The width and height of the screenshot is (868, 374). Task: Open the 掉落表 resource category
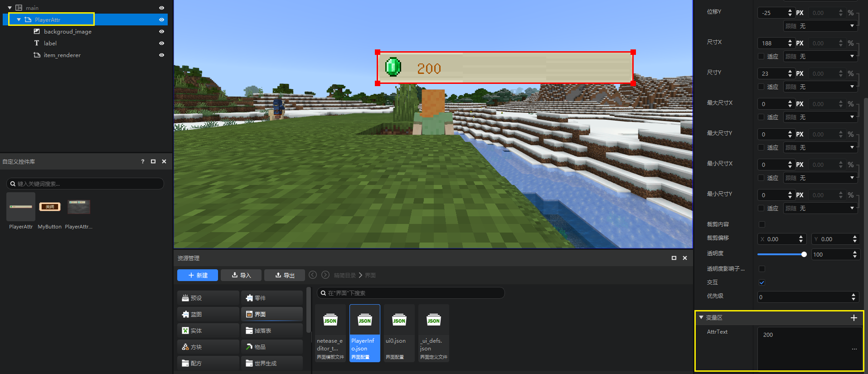click(x=272, y=330)
